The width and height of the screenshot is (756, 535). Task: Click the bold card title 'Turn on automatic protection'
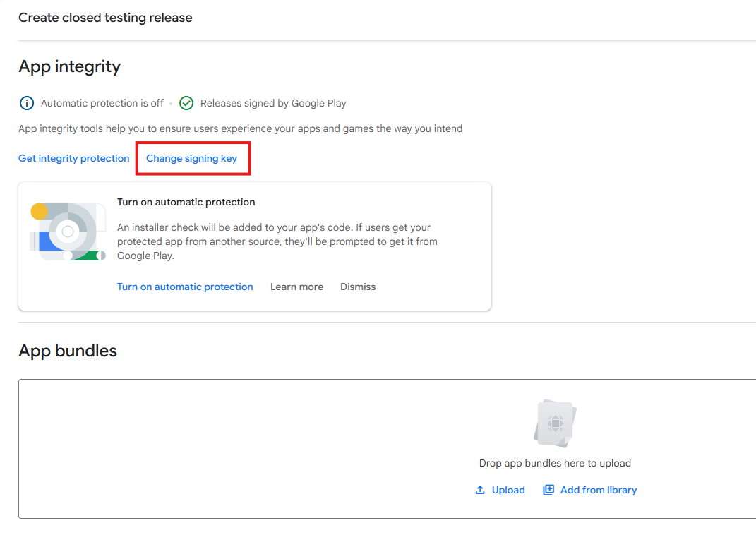(x=186, y=202)
